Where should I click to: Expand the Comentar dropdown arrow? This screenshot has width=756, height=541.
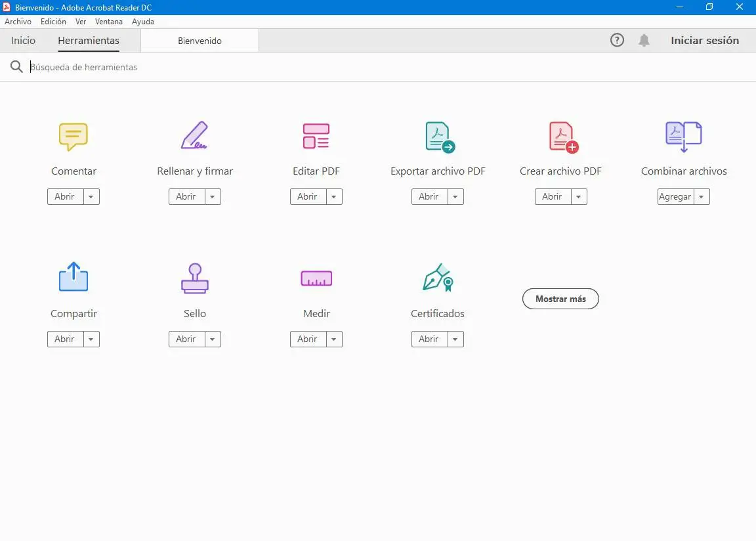(x=91, y=197)
